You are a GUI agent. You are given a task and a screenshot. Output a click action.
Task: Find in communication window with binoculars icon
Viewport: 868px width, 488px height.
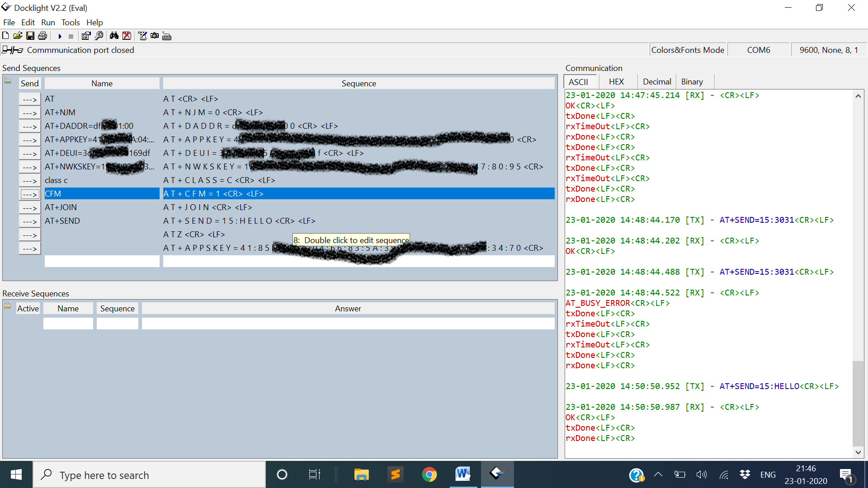point(114,36)
